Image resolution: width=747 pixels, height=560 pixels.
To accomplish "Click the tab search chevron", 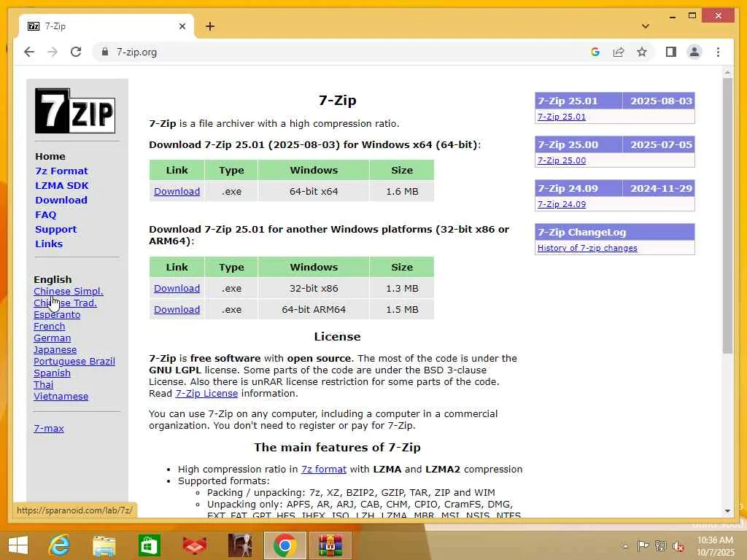I will click(646, 26).
